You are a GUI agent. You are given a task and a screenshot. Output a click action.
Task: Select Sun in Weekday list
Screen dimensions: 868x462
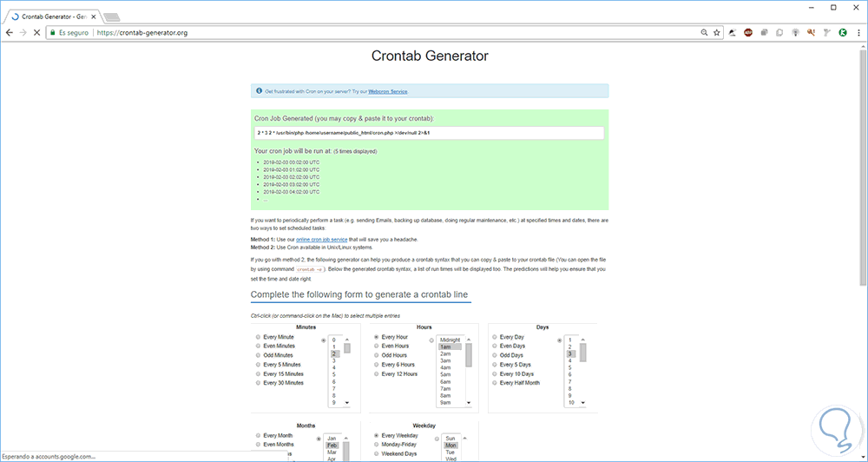(450, 439)
